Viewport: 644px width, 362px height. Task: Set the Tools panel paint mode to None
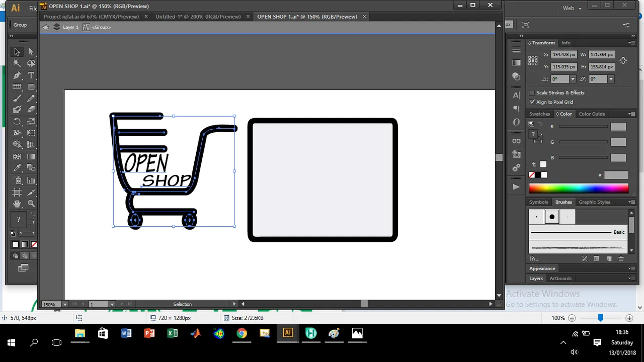click(x=34, y=244)
